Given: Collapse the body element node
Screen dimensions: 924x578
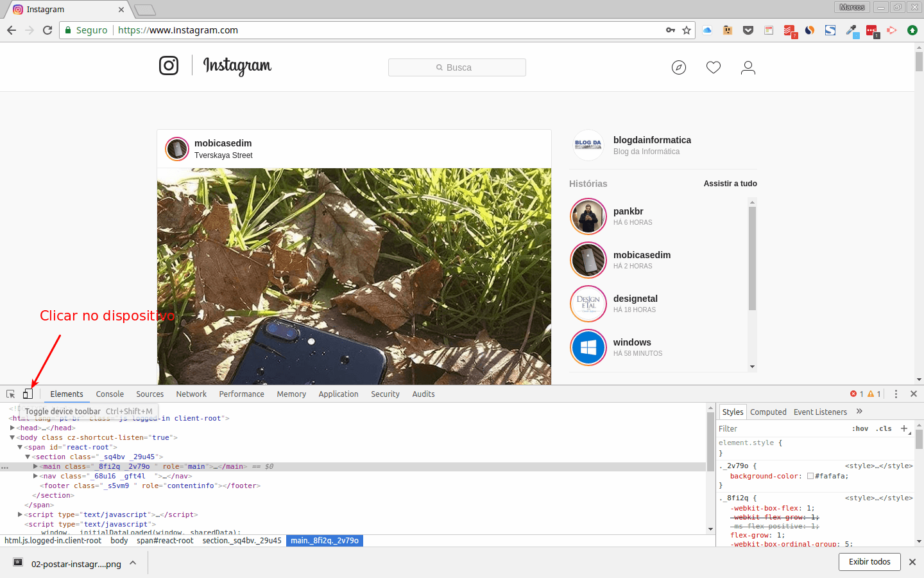Looking at the screenshot, I should (12, 437).
